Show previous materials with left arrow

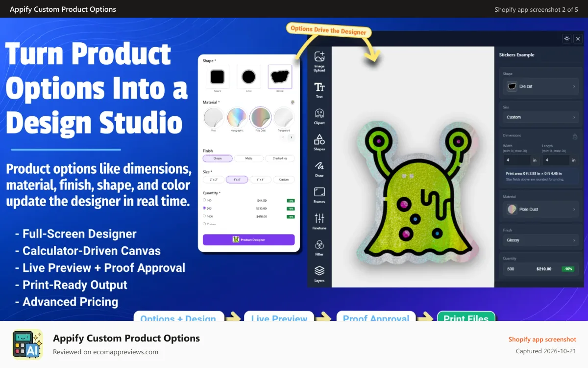283,138
